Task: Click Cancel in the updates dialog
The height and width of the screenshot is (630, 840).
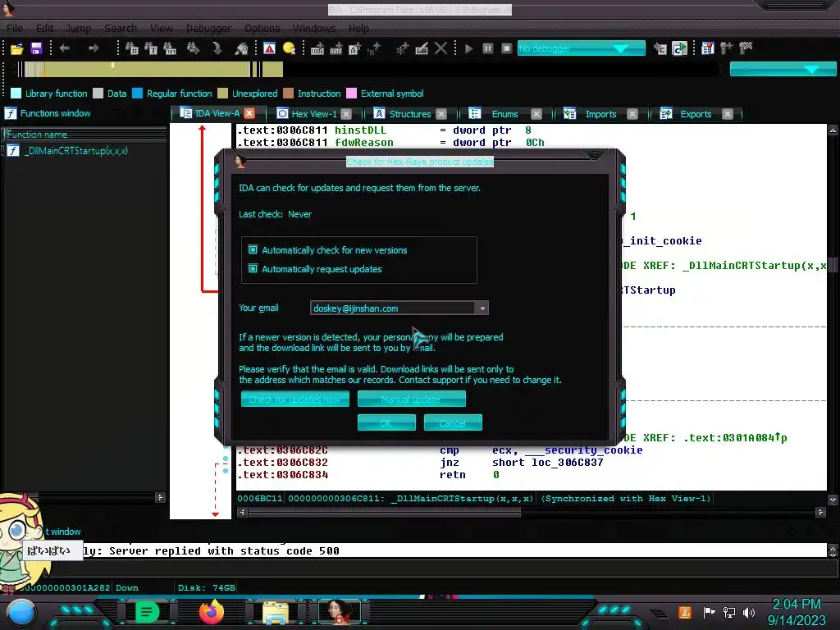Action: click(453, 422)
